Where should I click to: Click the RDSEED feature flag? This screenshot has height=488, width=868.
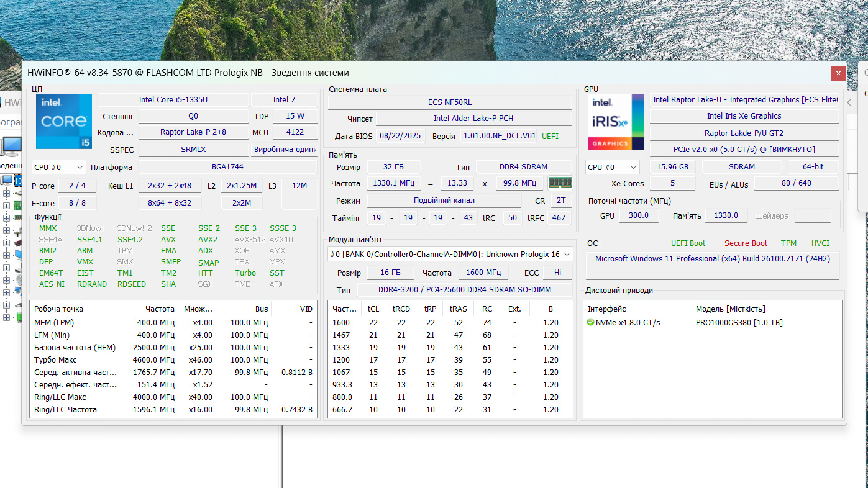tap(131, 284)
